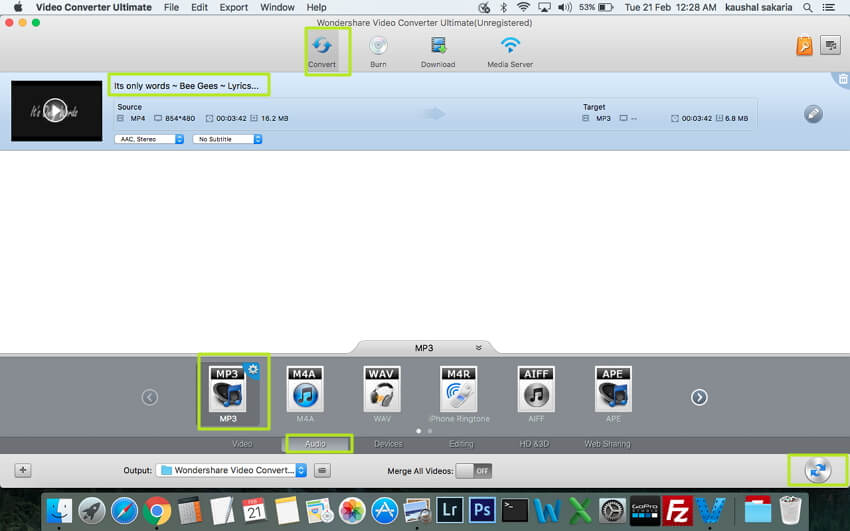Open Photoshop from the dock
850x531 pixels.
click(x=482, y=510)
